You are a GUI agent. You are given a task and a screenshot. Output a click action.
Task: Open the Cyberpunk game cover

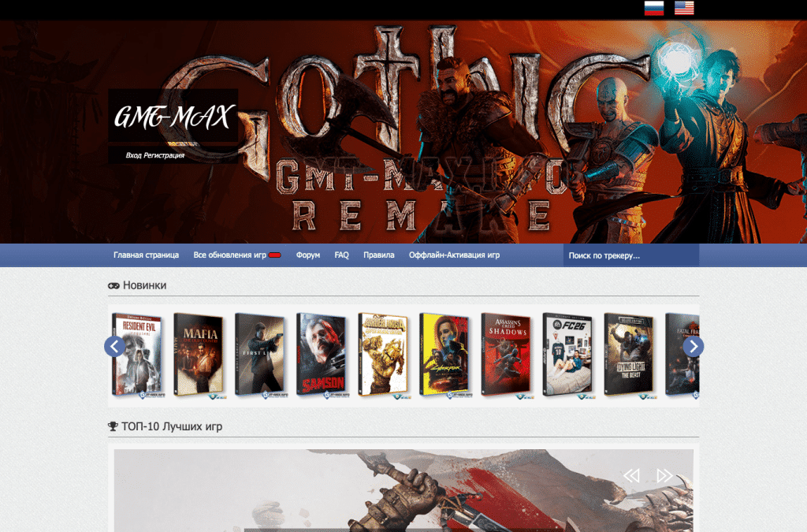446,355
